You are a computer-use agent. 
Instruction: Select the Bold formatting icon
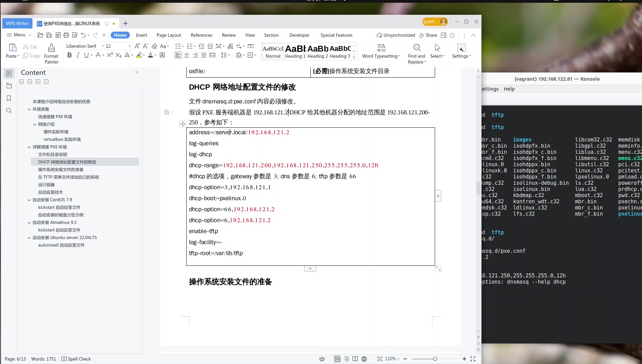69,55
